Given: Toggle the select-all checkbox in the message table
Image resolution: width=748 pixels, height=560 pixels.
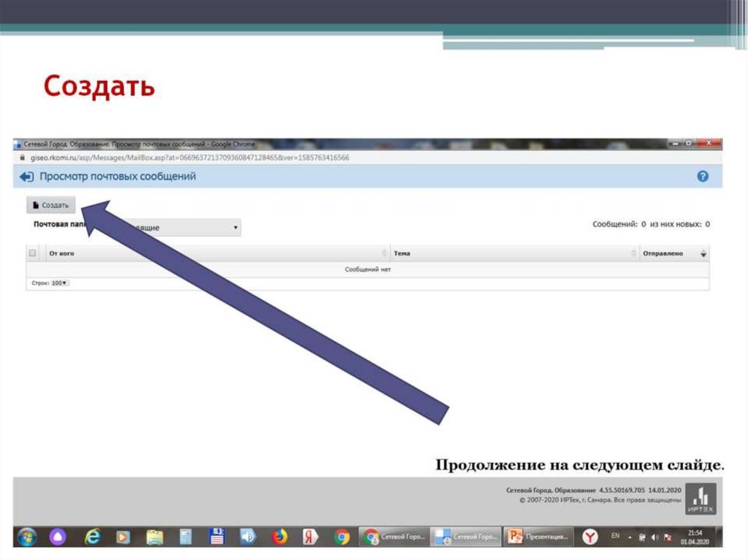Looking at the screenshot, I should [32, 253].
